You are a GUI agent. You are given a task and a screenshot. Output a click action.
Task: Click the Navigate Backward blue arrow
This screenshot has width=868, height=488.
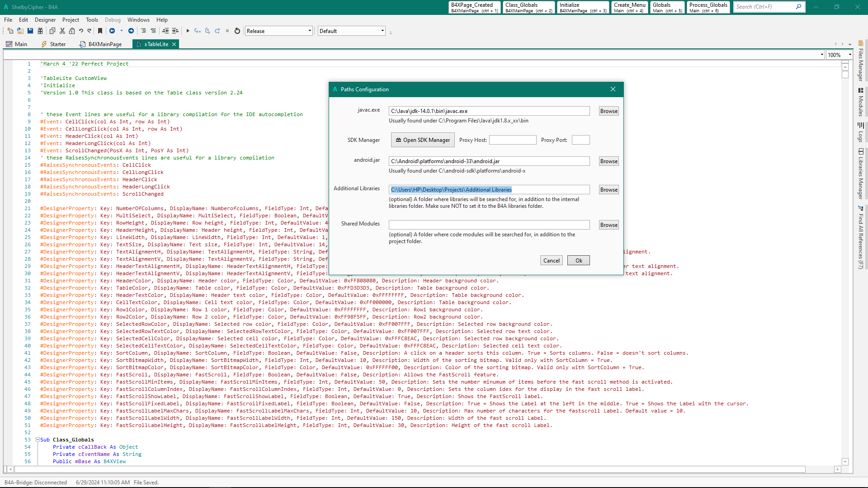(x=112, y=31)
